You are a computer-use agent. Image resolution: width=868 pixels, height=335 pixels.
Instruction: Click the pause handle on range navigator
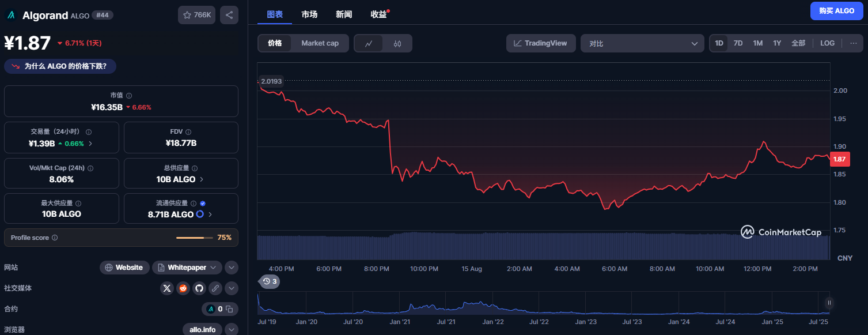click(x=829, y=303)
